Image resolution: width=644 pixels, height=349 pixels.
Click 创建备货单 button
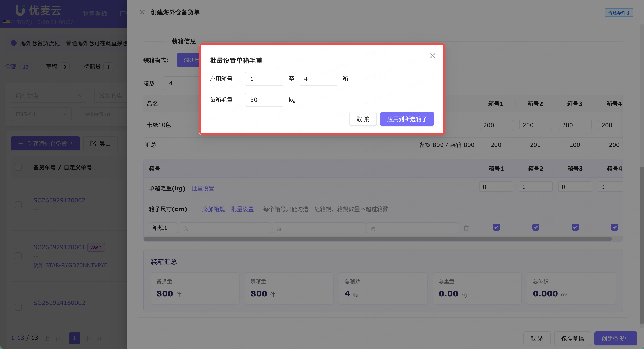tap(616, 338)
